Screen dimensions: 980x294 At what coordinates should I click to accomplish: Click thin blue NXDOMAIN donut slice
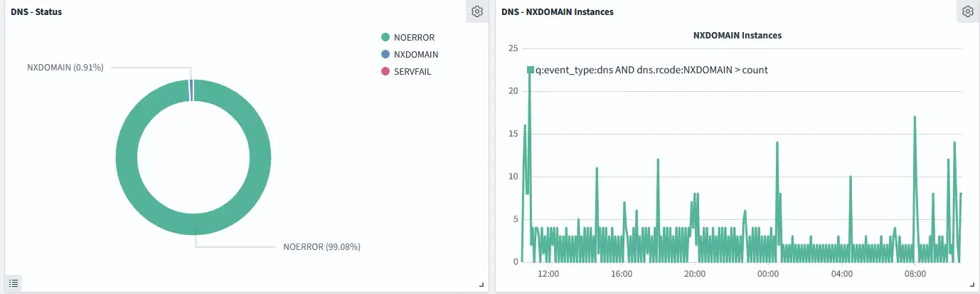(191, 90)
